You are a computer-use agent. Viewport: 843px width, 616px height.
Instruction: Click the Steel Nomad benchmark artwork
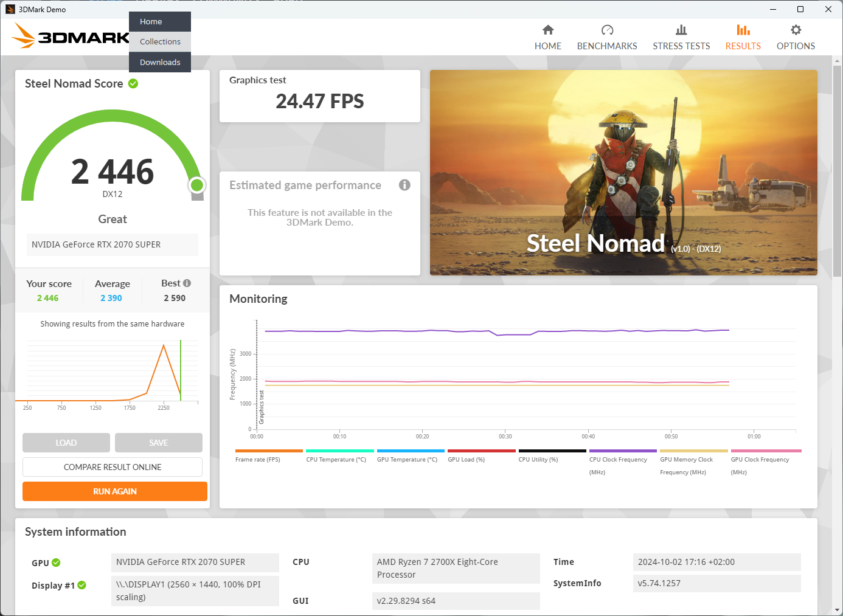tap(623, 173)
